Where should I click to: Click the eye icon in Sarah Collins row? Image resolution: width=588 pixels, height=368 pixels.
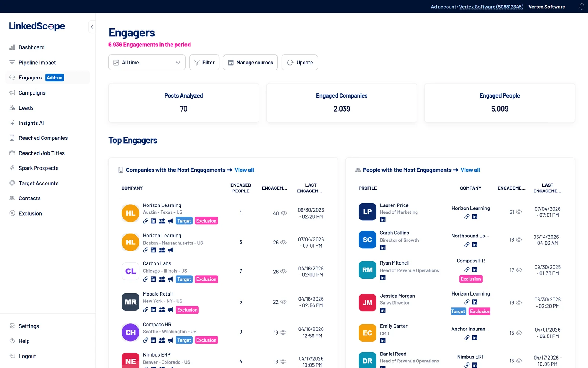(519, 240)
